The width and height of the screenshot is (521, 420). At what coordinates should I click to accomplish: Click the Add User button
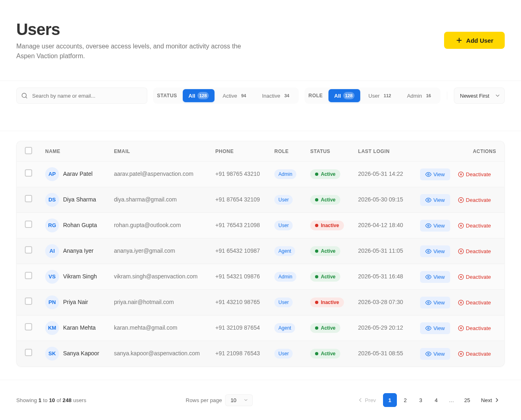pos(474,40)
